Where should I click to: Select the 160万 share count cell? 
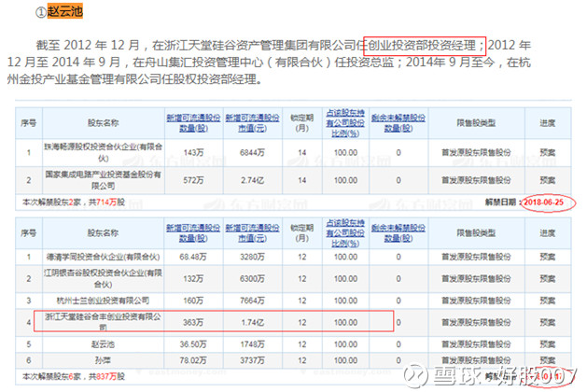point(193,301)
